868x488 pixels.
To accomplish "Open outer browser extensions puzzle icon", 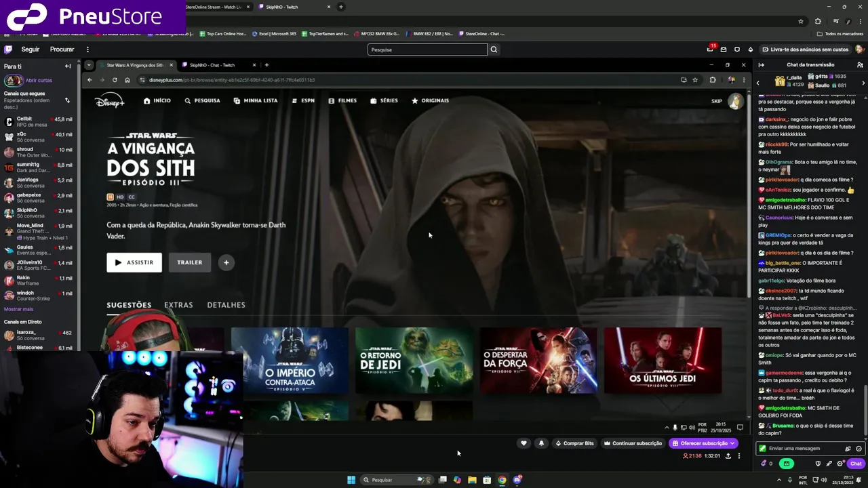I will pyautogui.click(x=818, y=21).
